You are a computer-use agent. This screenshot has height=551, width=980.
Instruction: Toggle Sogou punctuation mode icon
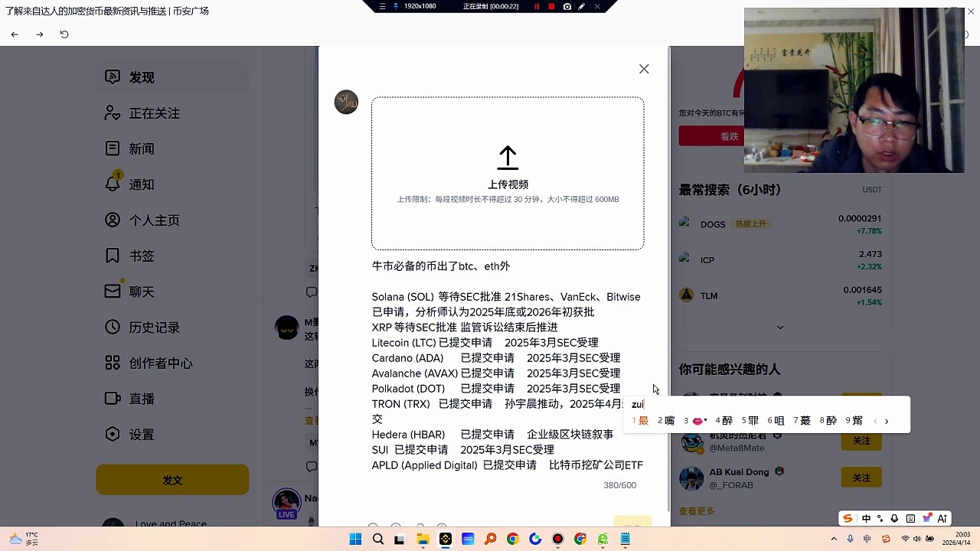click(880, 518)
